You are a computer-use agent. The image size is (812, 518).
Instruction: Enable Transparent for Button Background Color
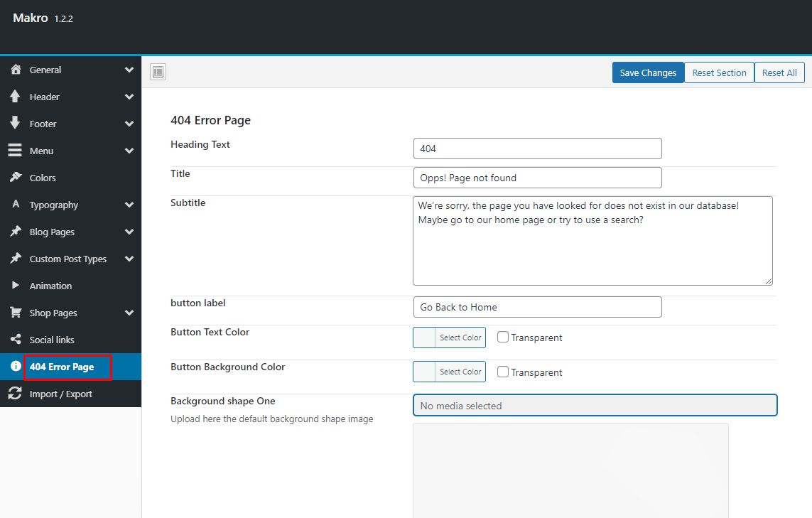tap(503, 372)
